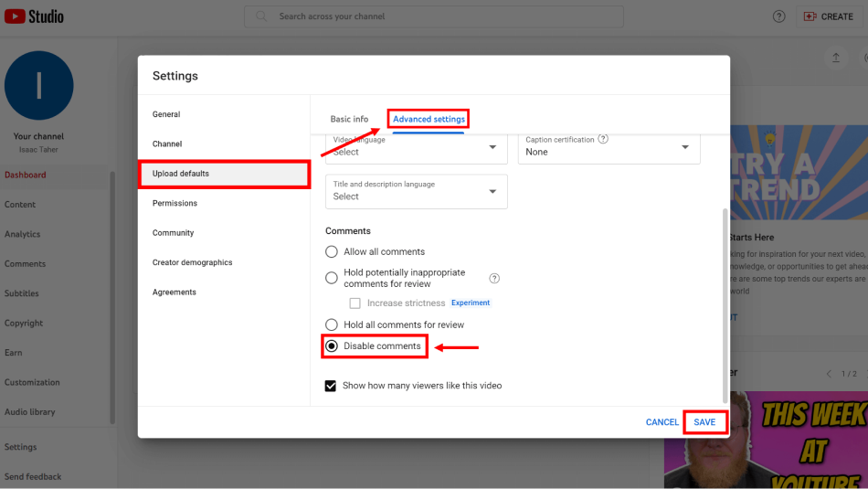Select the Disable comments radio button
Viewport: 868px width, 489px height.
coord(331,346)
